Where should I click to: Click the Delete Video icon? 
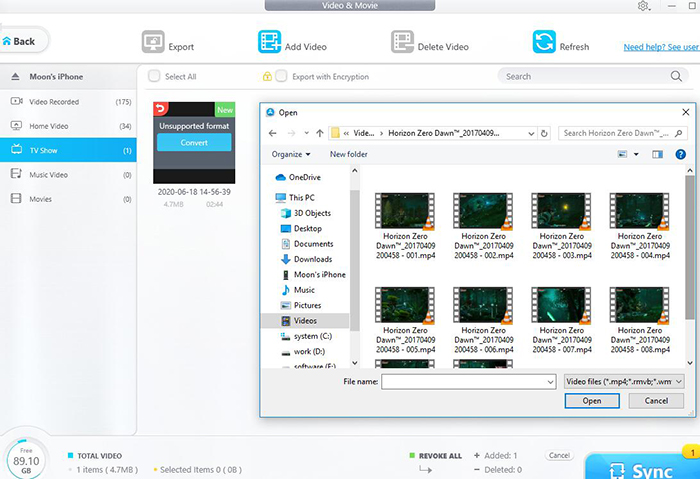coord(403,43)
